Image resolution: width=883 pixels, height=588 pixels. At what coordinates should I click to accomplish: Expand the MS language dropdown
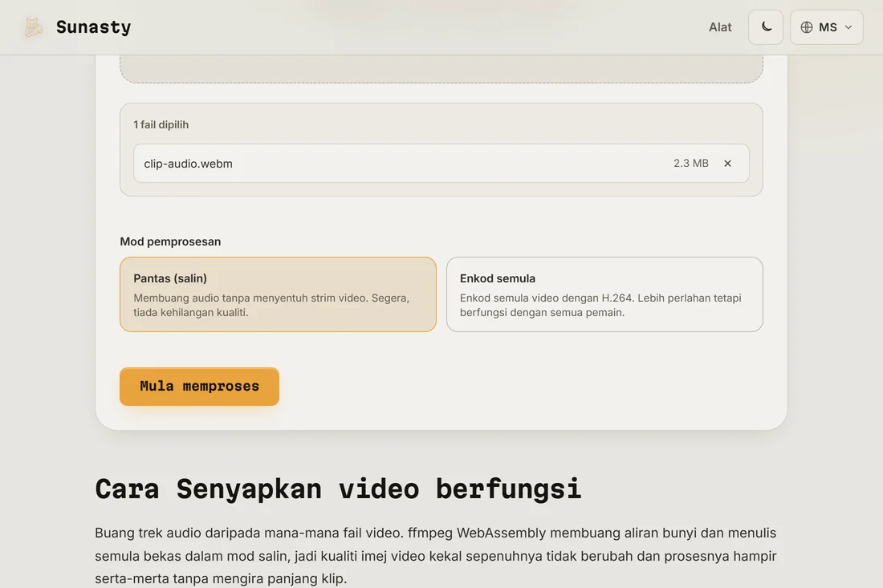pyautogui.click(x=826, y=27)
